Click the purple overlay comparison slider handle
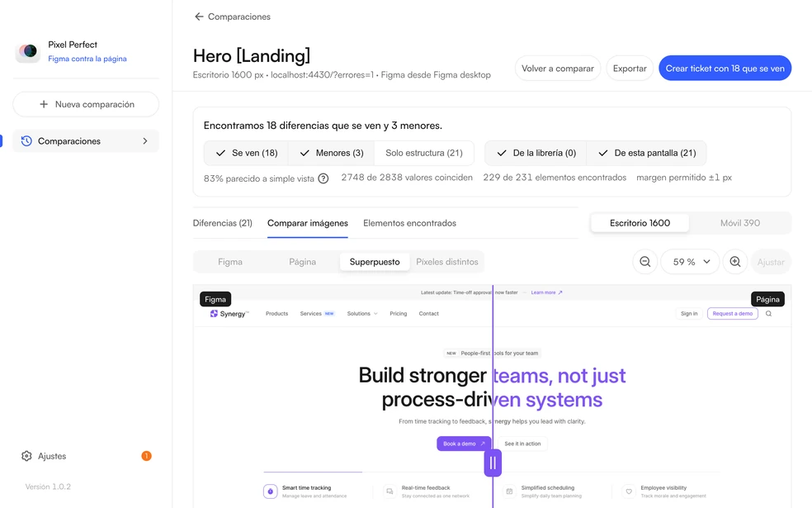This screenshot has height=508, width=812. click(493, 463)
